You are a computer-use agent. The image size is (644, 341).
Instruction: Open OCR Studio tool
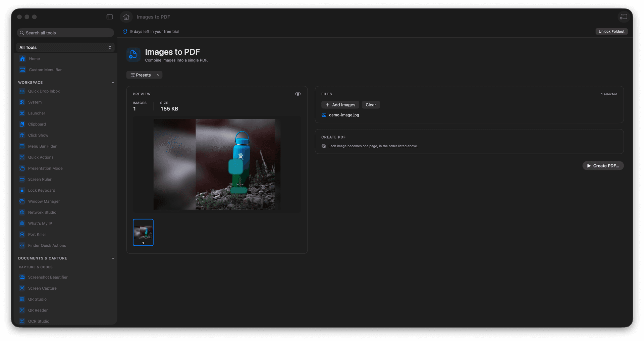[x=65, y=321]
